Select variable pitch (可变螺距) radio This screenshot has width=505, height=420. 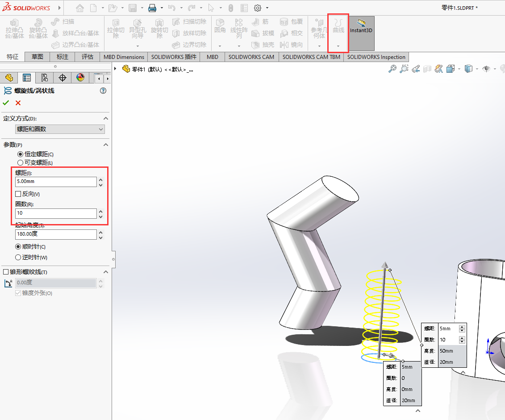coord(20,162)
